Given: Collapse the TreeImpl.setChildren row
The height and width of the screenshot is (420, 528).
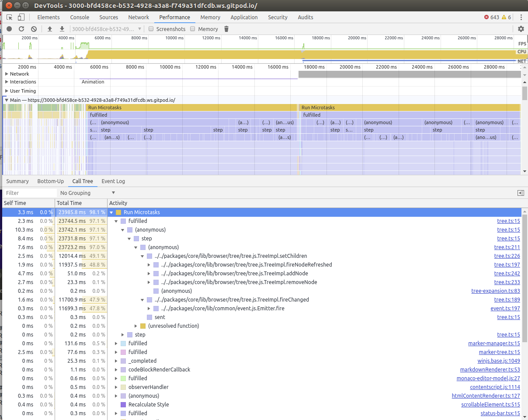Looking at the screenshot, I should (x=142, y=256).
